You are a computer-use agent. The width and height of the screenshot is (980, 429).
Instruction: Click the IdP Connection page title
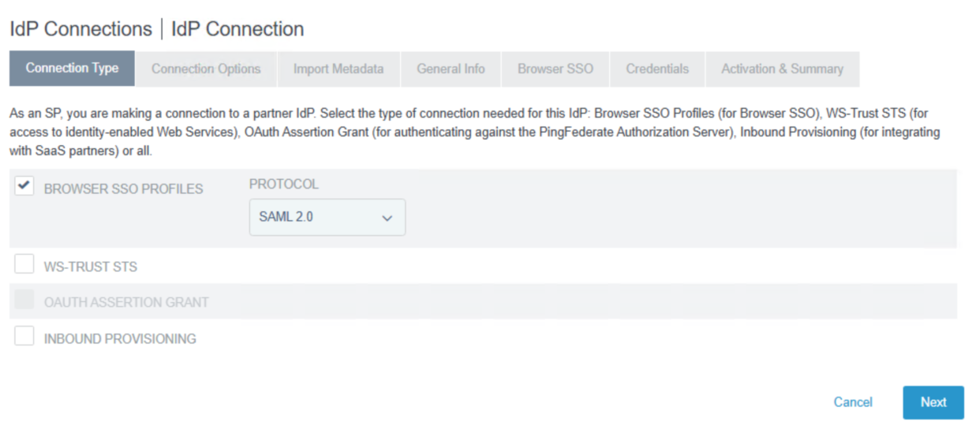238,29
